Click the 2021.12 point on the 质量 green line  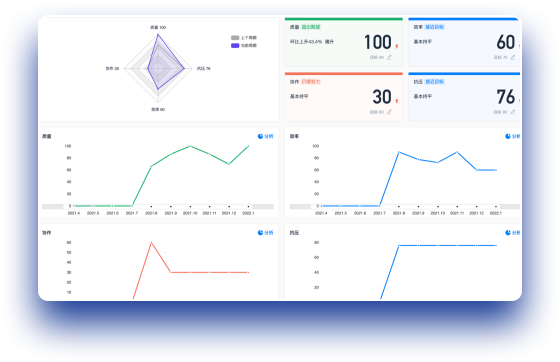(x=229, y=164)
